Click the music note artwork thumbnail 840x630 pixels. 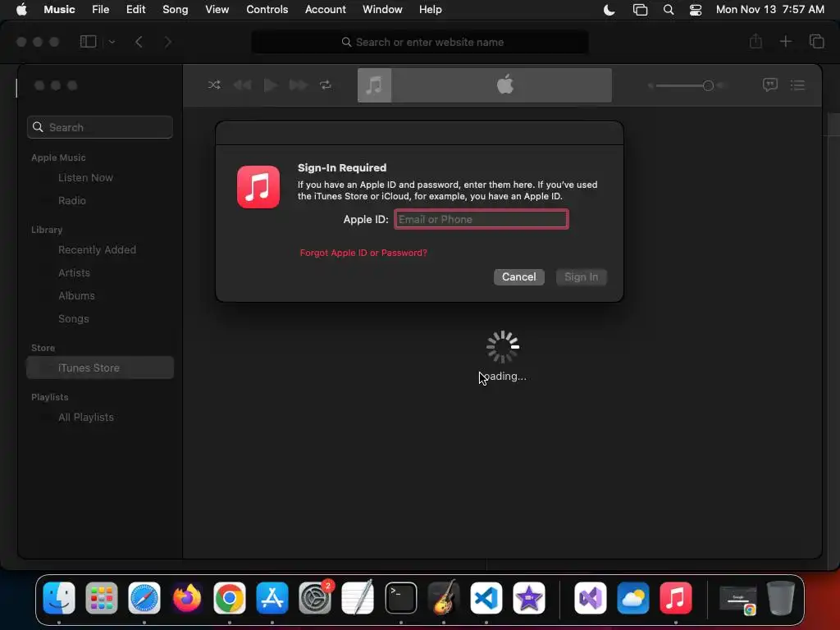click(374, 84)
